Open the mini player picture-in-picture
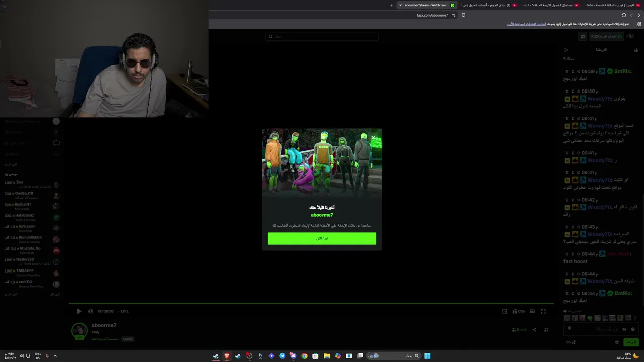 [505, 311]
